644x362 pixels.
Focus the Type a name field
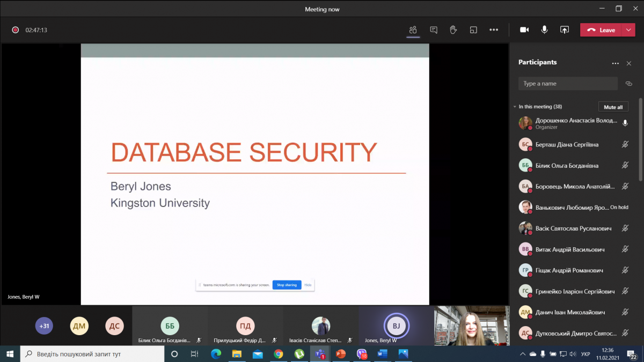(568, 84)
